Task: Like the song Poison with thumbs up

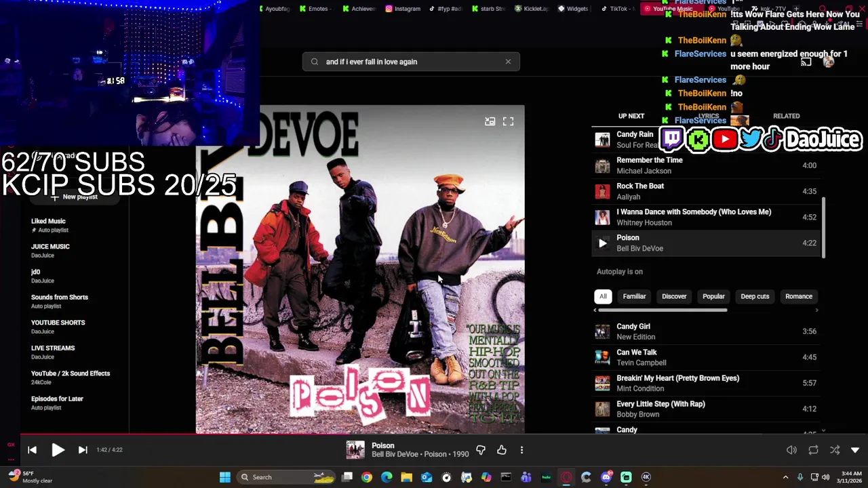Action: [502, 450]
